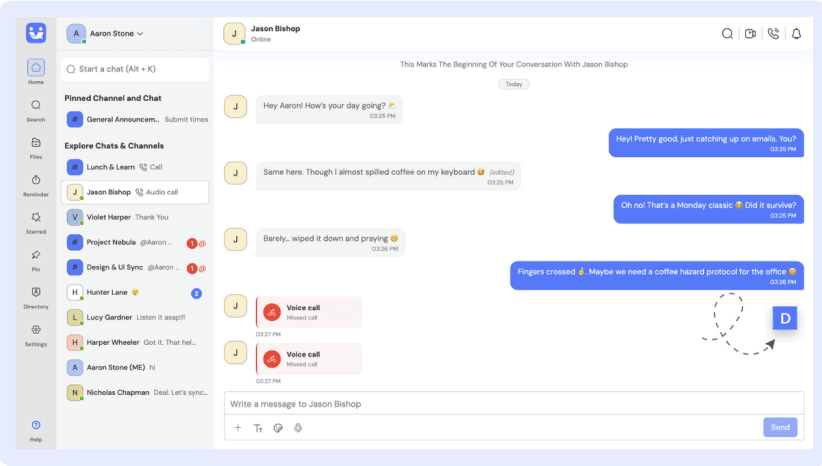Select the Jason Bishop chat
The height and width of the screenshot is (466, 822).
pos(135,192)
